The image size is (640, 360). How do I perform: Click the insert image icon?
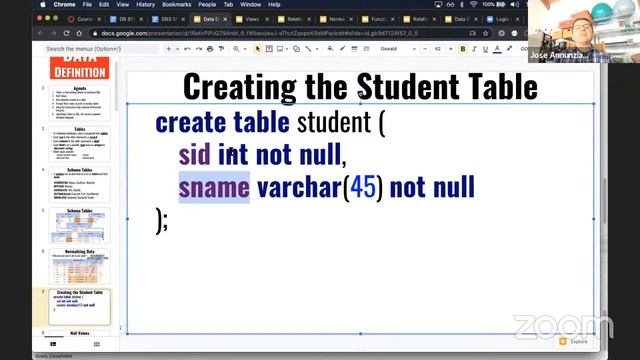click(280, 49)
